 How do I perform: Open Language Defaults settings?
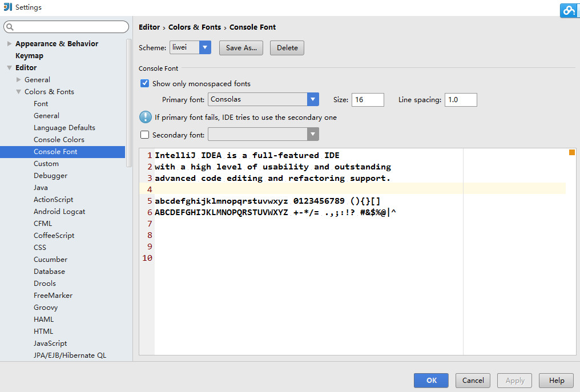click(65, 128)
